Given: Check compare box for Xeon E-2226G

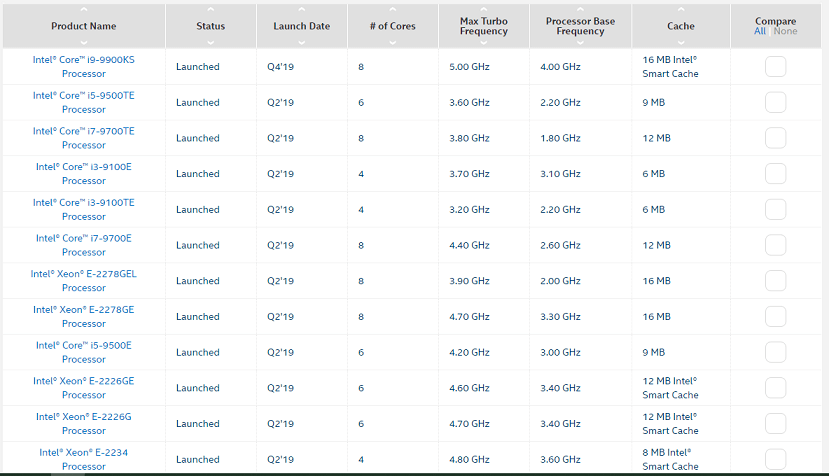Looking at the screenshot, I should tap(775, 424).
